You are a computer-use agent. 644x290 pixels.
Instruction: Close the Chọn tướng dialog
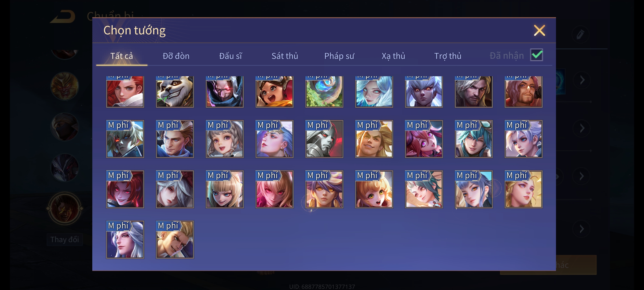(539, 30)
